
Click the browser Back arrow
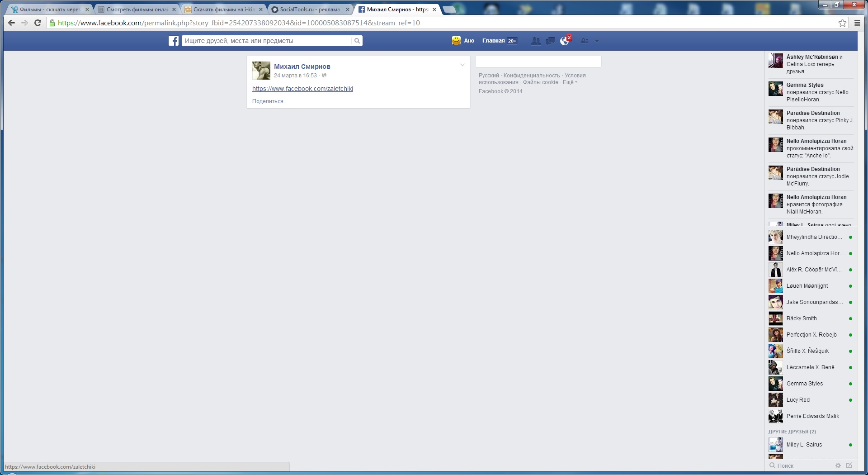[x=12, y=23]
